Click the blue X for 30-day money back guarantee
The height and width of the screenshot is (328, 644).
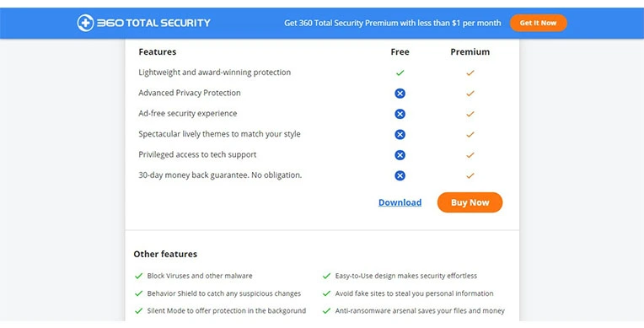pos(400,175)
